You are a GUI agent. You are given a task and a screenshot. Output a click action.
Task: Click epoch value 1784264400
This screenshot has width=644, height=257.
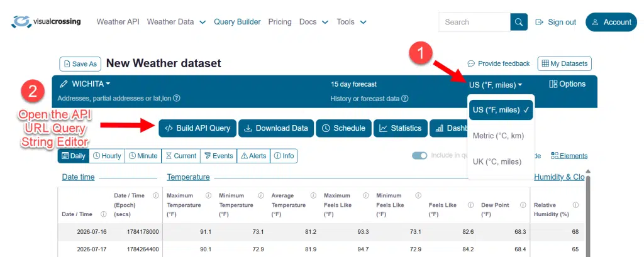(143, 249)
